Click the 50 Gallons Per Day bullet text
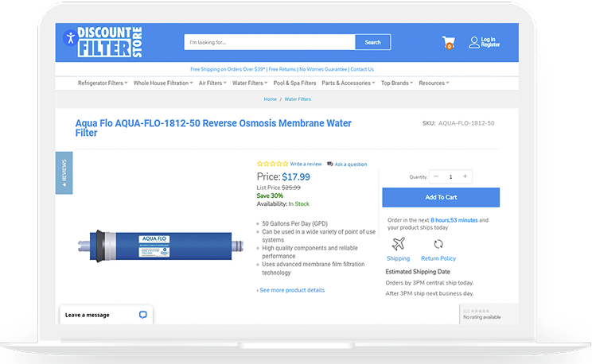The image size is (592, 364). [295, 223]
